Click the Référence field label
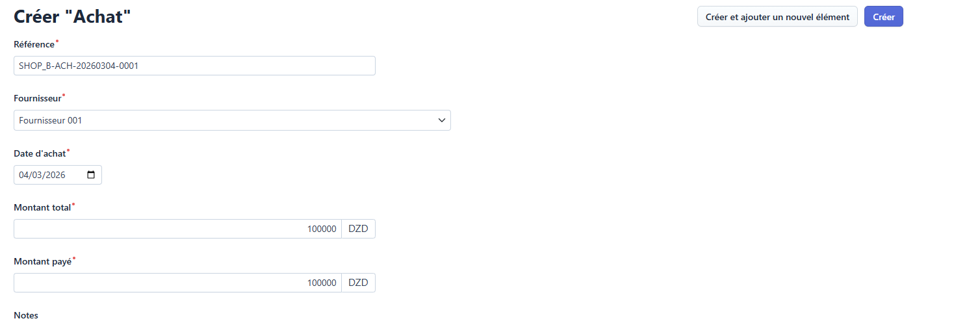 pos(34,44)
